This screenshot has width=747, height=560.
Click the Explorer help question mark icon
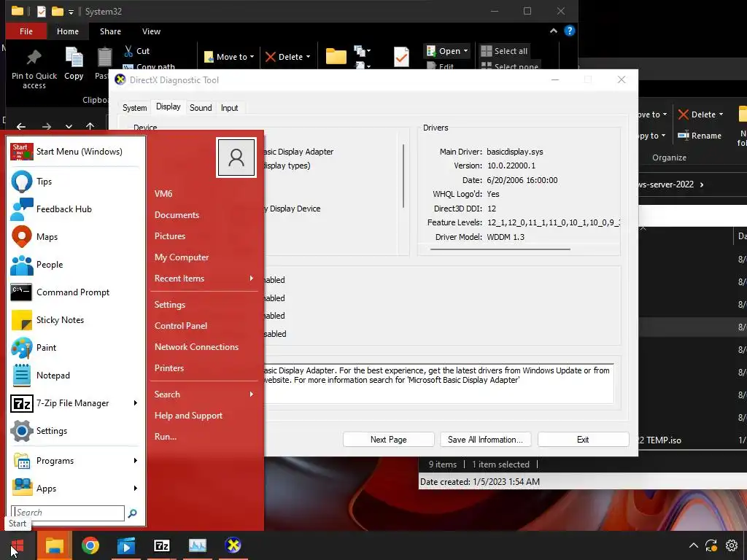point(569,31)
